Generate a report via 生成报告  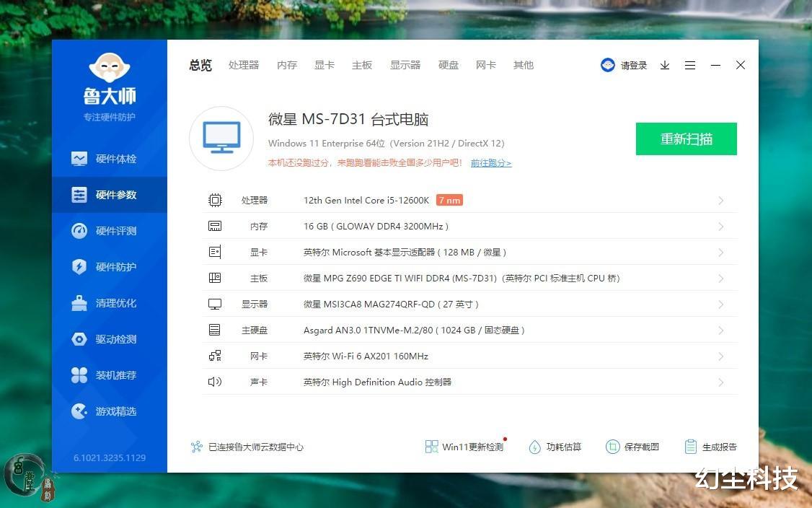(x=711, y=447)
